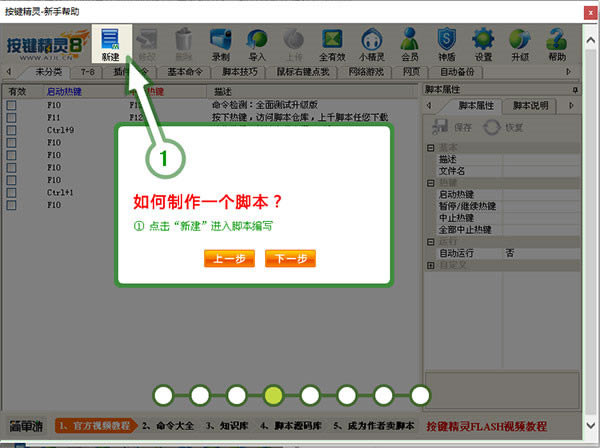This screenshot has width=600, height=448.
Task: Tick the F10 checkbox just below Ctrl+1 row
Action: click(11, 205)
